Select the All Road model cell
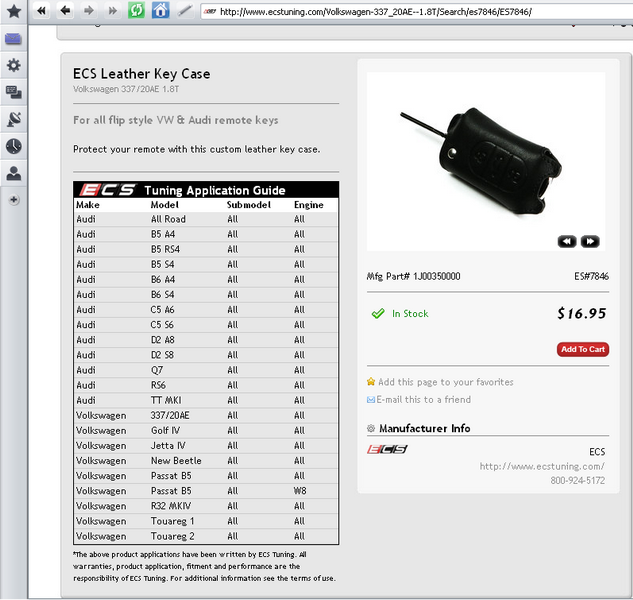This screenshot has width=633, height=600. [x=168, y=219]
